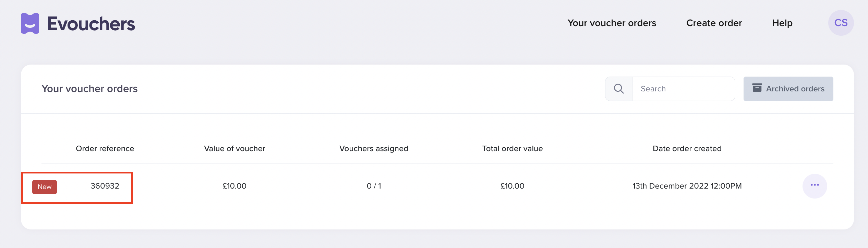Screen dimensions: 868x248
Task: Open the CS user avatar menu
Action: click(841, 23)
